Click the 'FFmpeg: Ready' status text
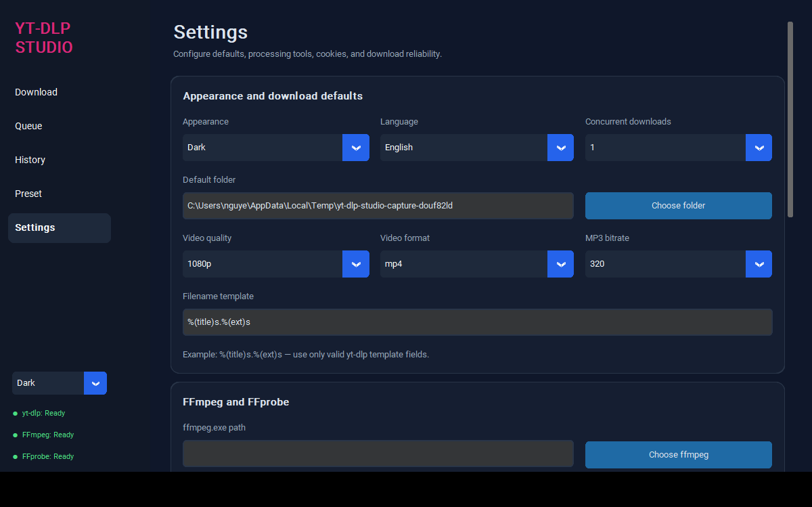The image size is (812, 507). (x=48, y=435)
